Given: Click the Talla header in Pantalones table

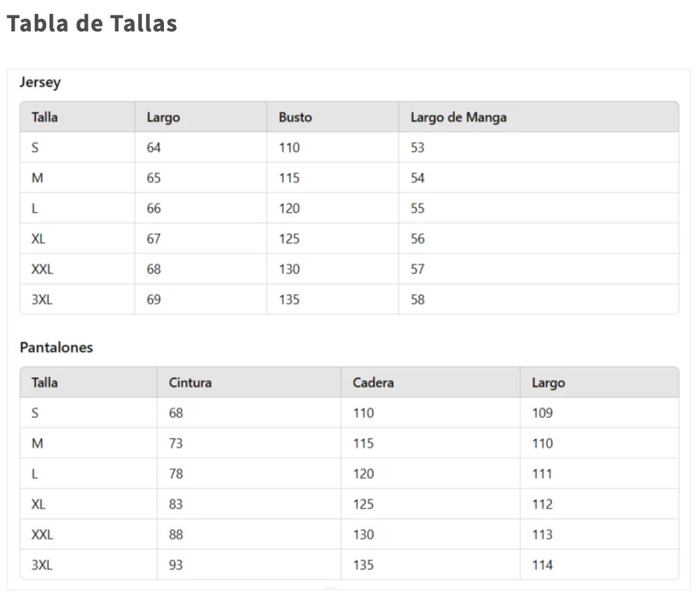Looking at the screenshot, I should (44, 383).
